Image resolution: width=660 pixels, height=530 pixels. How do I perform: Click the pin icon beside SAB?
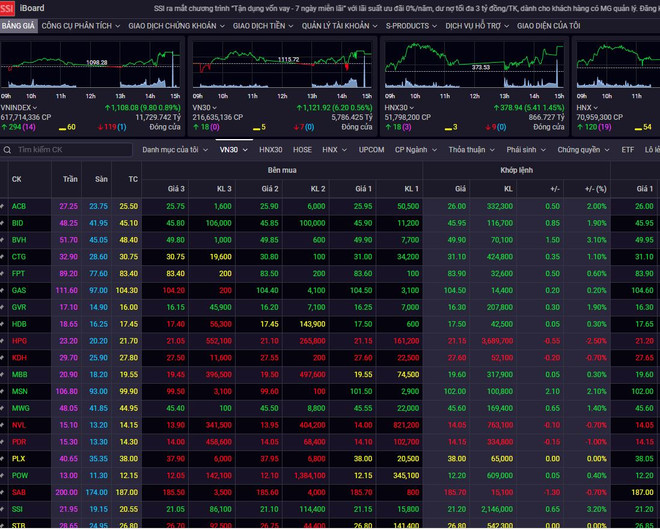[3, 493]
